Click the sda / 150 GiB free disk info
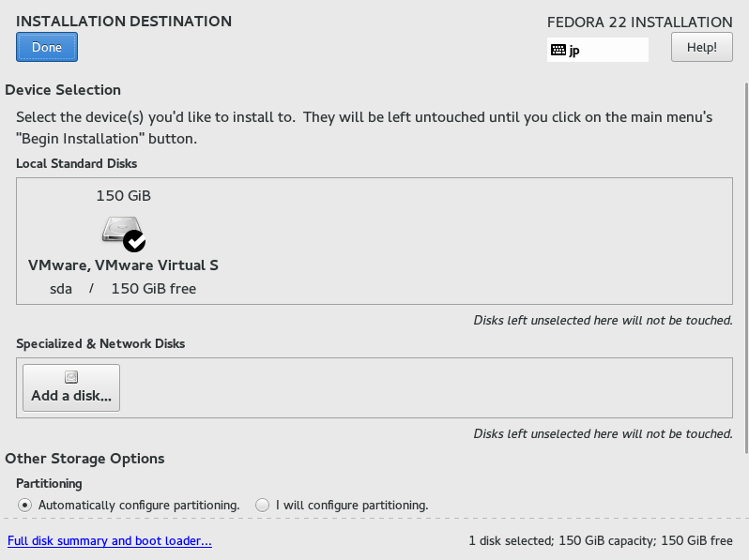The image size is (749, 560). (123, 289)
